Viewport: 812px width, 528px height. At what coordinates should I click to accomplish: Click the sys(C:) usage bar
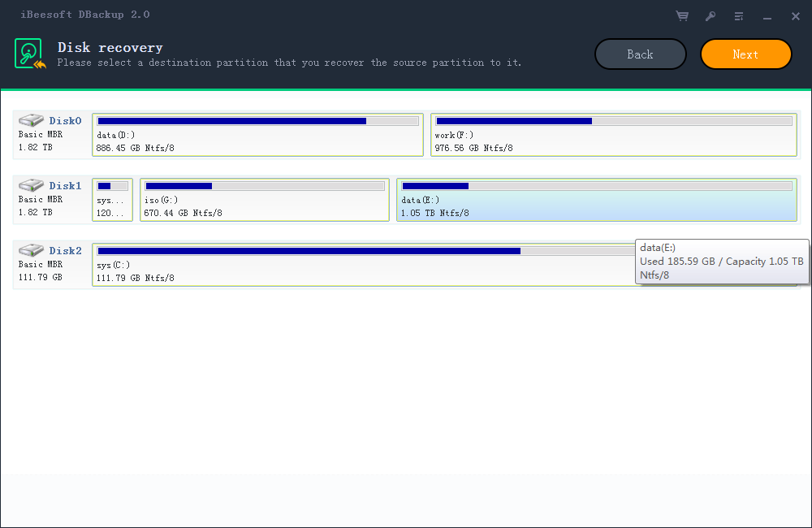pos(365,251)
